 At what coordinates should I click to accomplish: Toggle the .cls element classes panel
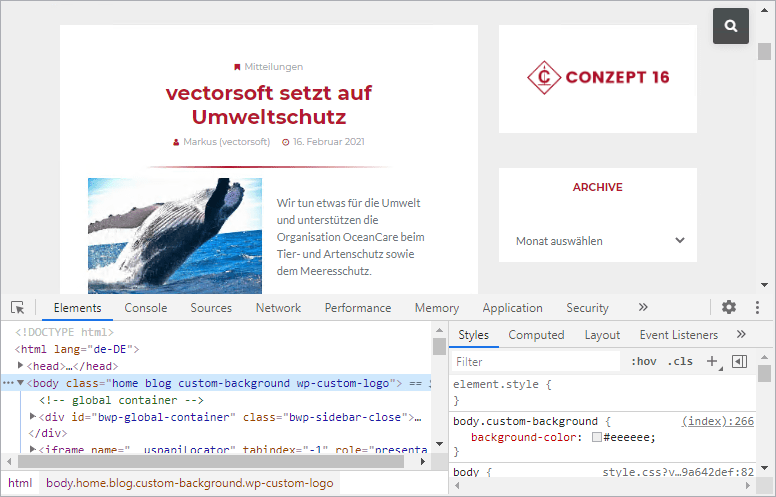(x=680, y=362)
